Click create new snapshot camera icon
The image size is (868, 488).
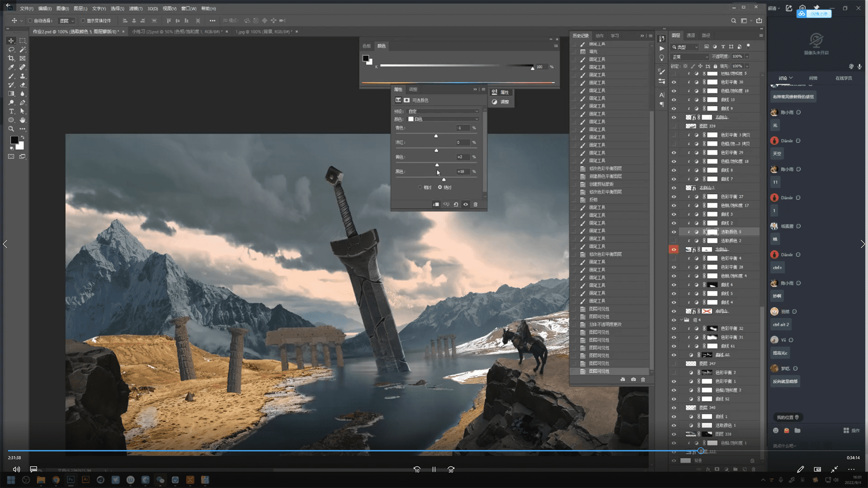(633, 380)
